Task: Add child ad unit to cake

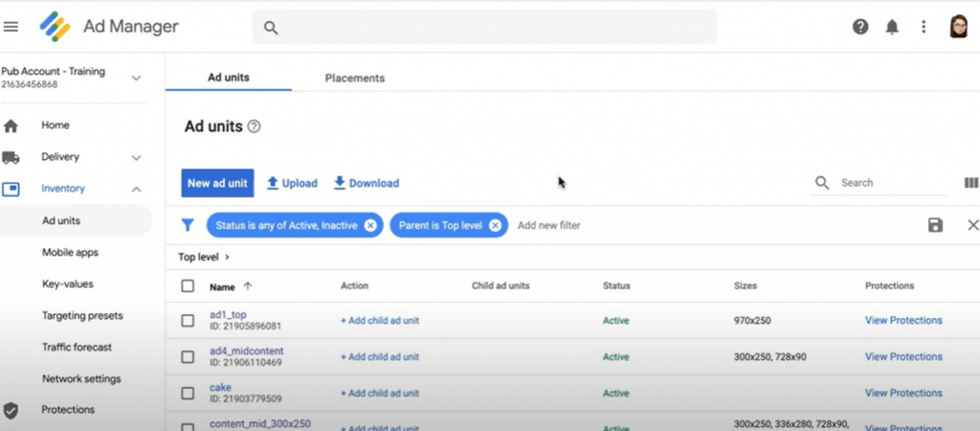Action: [x=379, y=394]
